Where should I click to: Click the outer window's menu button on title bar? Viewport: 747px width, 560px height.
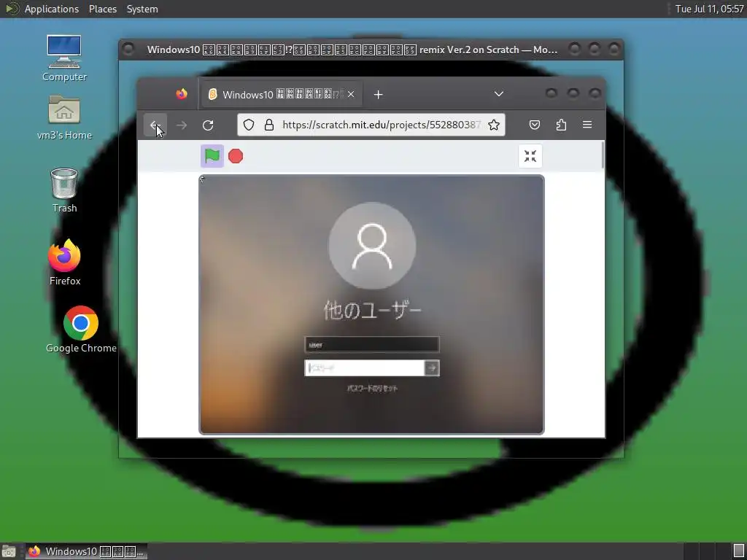(128, 49)
